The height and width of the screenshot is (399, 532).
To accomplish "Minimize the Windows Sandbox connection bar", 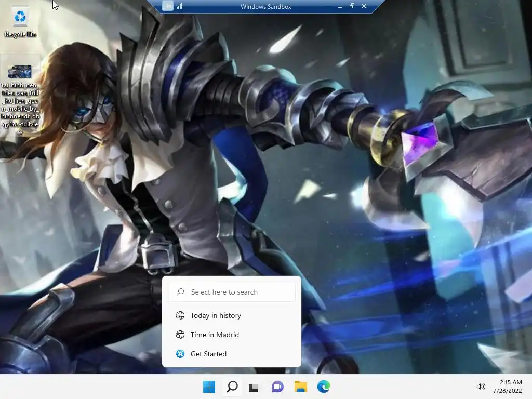I will coord(340,6).
